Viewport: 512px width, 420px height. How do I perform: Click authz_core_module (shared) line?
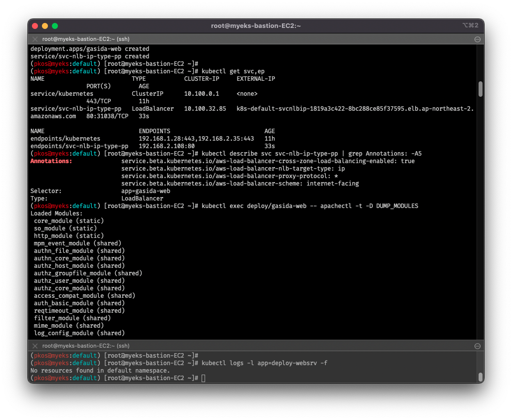tap(79, 288)
